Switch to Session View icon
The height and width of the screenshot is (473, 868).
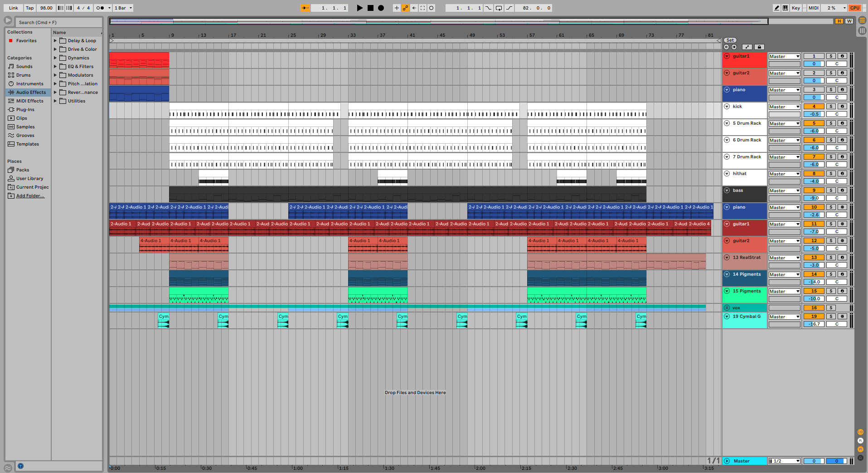coord(862,30)
